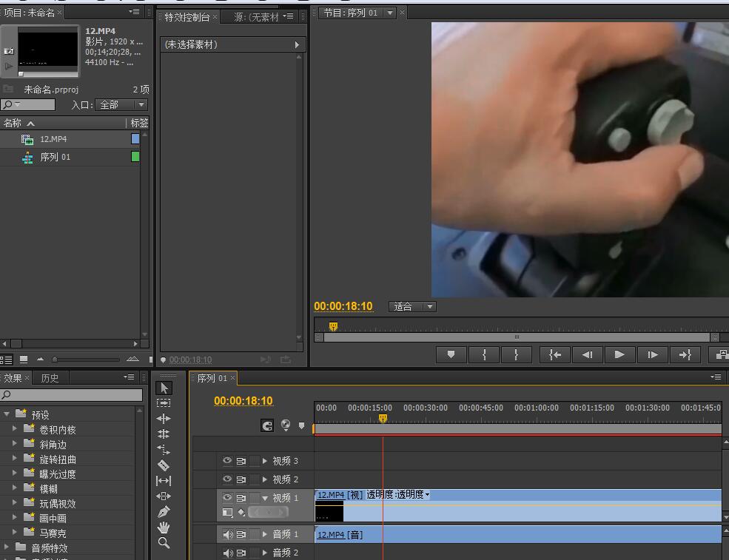
Task: Select the 序列 01 timeline tab
Action: [x=212, y=378]
